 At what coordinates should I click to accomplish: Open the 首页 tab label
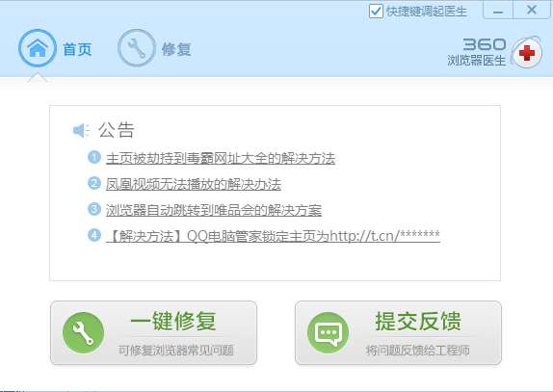pyautogui.click(x=77, y=49)
